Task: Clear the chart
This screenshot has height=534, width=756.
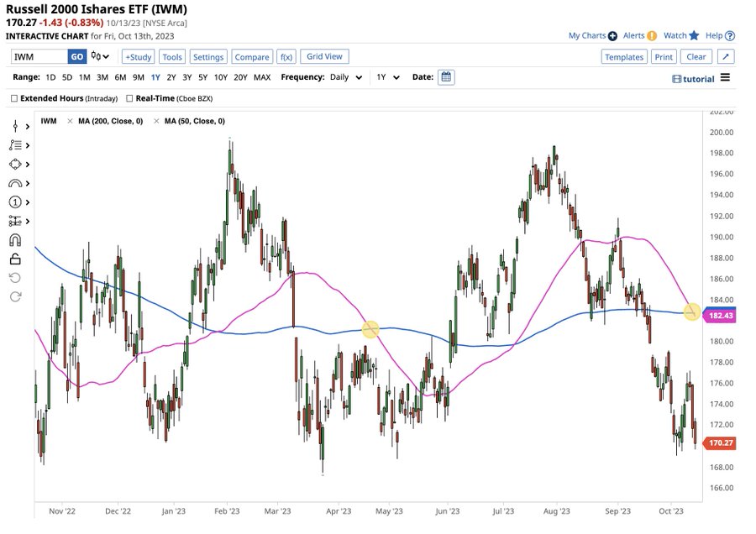Action: pos(696,57)
